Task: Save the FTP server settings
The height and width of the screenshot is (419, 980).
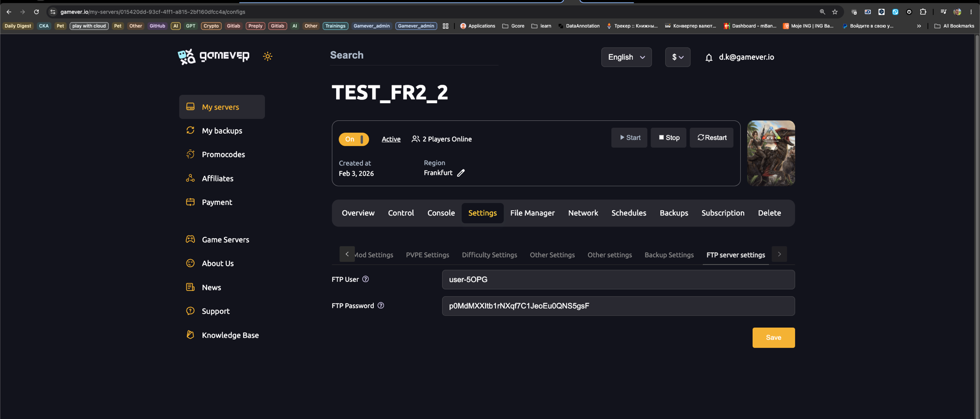Action: pyautogui.click(x=773, y=338)
